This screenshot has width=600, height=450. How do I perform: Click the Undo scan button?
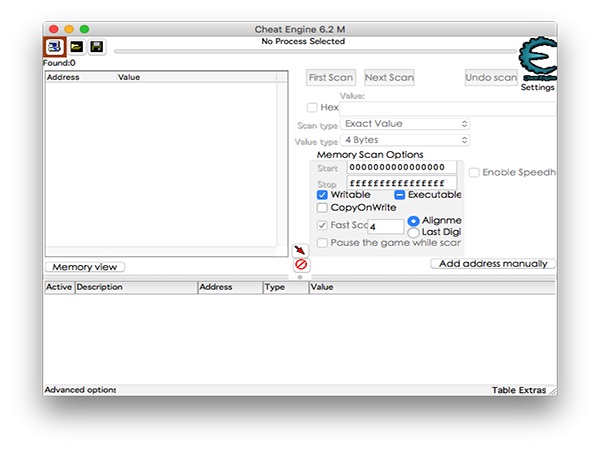point(491,78)
